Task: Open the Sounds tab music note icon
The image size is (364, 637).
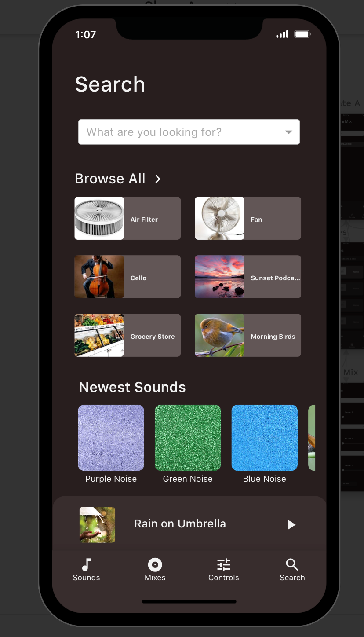Action: (x=87, y=564)
